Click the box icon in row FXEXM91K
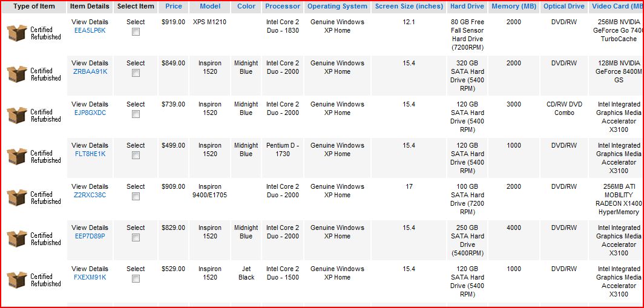The width and height of the screenshot is (644, 308). pos(17,280)
